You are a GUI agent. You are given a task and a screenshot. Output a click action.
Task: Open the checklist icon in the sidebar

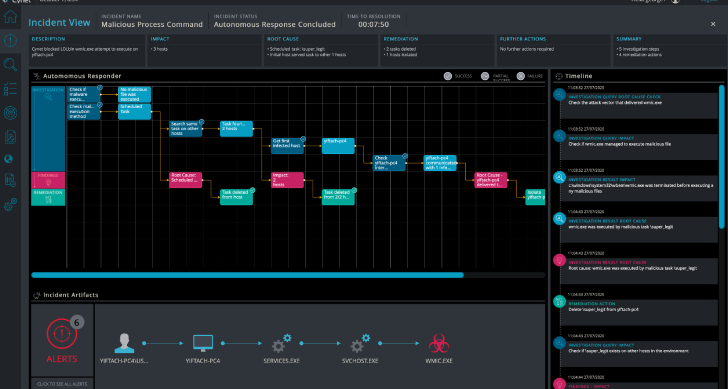pyautogui.click(x=10, y=89)
